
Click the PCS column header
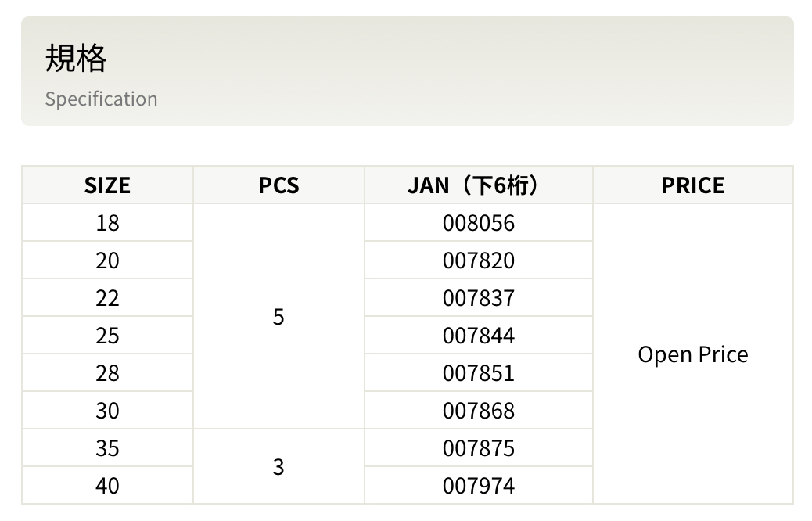click(278, 185)
